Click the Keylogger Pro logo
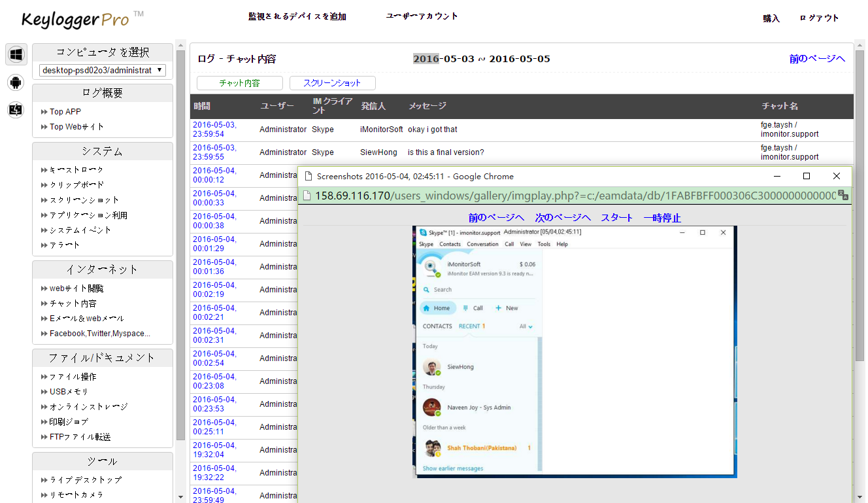 click(x=82, y=18)
